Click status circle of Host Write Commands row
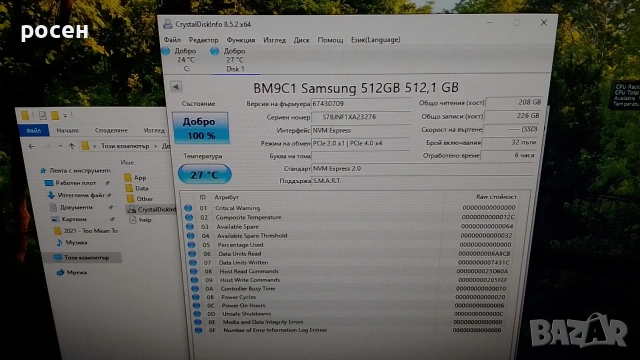This screenshot has width=640, height=360. click(x=195, y=280)
